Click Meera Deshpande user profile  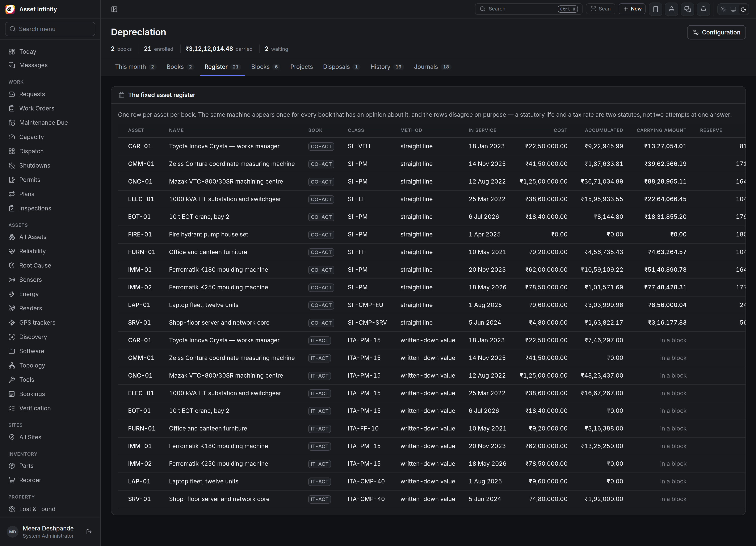[48, 532]
